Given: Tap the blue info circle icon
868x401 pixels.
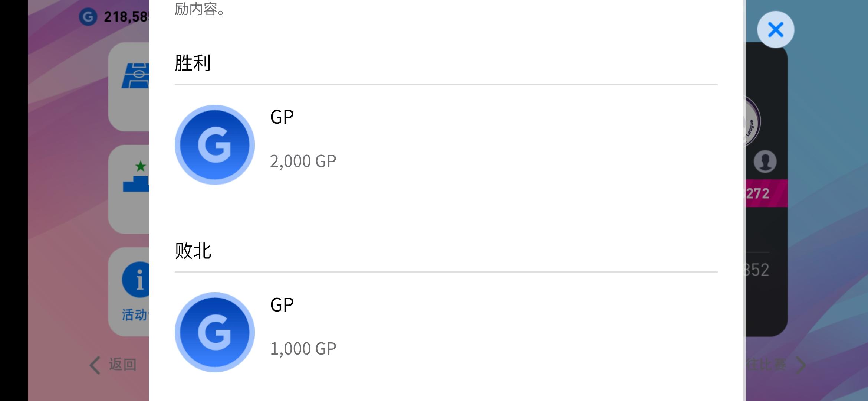Looking at the screenshot, I should 136,280.
